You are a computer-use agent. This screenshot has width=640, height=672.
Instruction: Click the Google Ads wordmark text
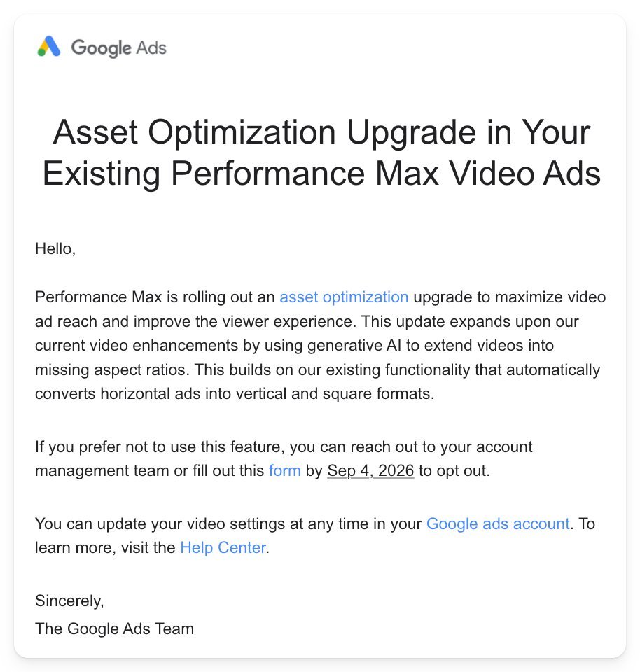[119, 48]
